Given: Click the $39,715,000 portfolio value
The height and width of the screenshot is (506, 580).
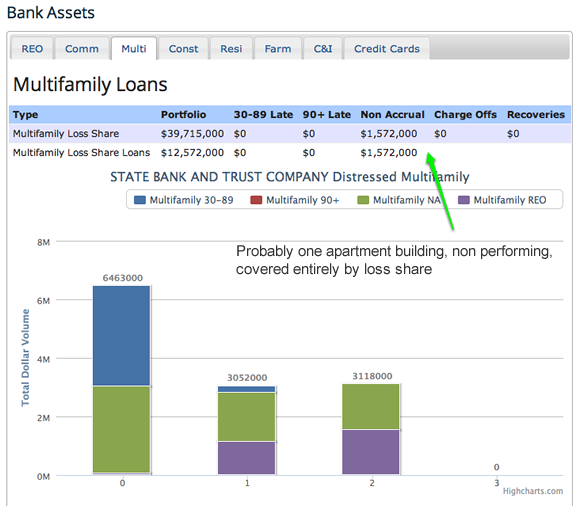Looking at the screenshot, I should [192, 134].
